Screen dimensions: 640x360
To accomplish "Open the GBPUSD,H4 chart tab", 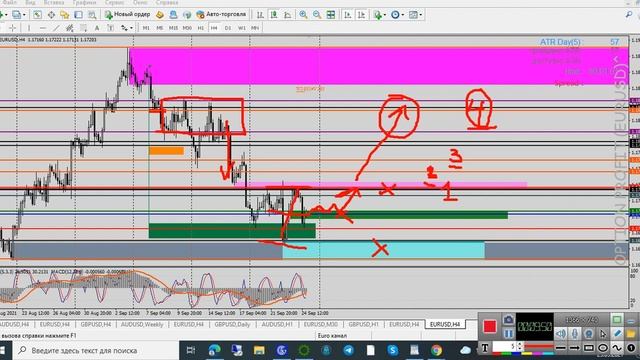I will pos(96,324).
